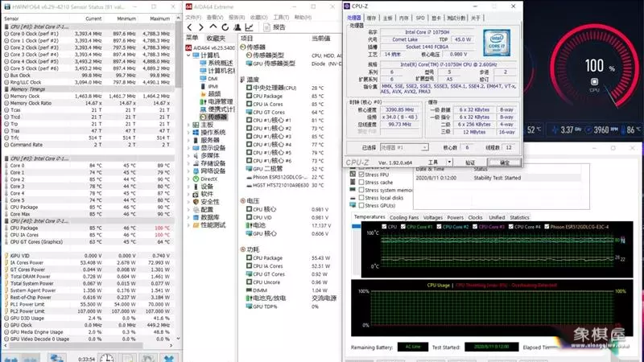Open the Cooling Fans tab

[x=404, y=217]
